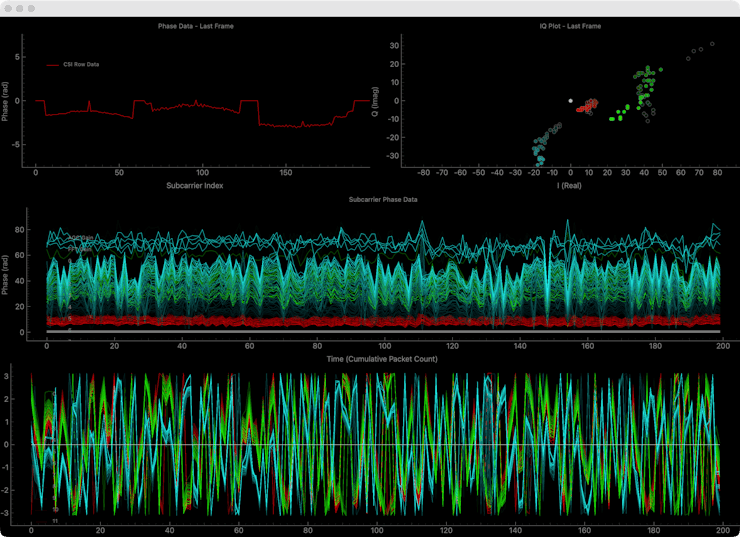Close the window with the leftmost title bar button

tap(9, 8)
